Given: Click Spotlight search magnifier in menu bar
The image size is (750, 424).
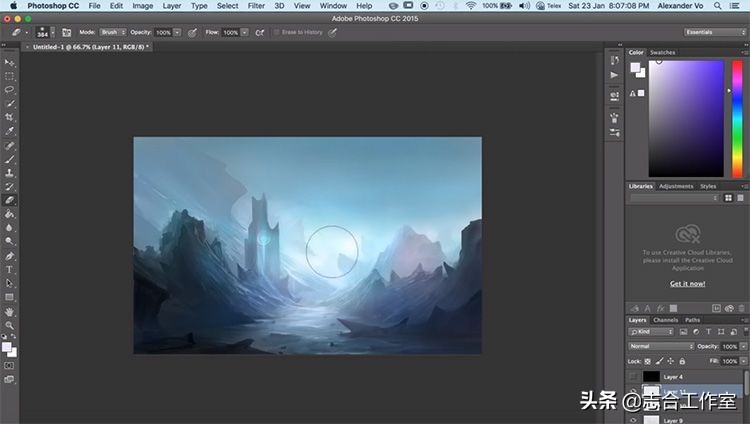Looking at the screenshot, I should click(x=717, y=6).
